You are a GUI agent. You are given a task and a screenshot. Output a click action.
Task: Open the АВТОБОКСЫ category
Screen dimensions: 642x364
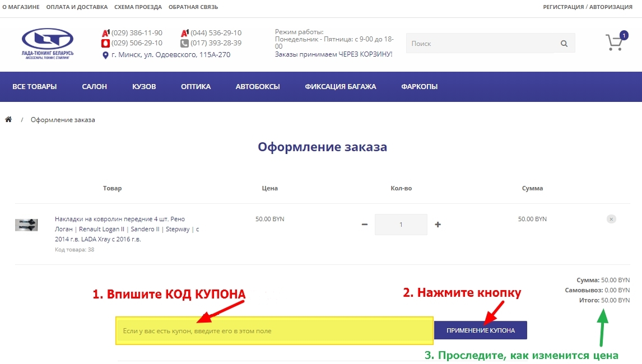coord(258,87)
